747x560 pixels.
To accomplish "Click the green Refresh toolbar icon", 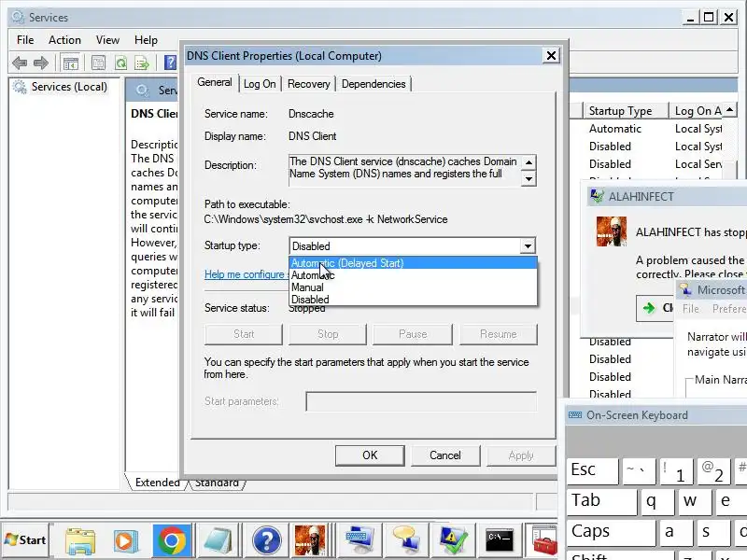I will 121,63.
